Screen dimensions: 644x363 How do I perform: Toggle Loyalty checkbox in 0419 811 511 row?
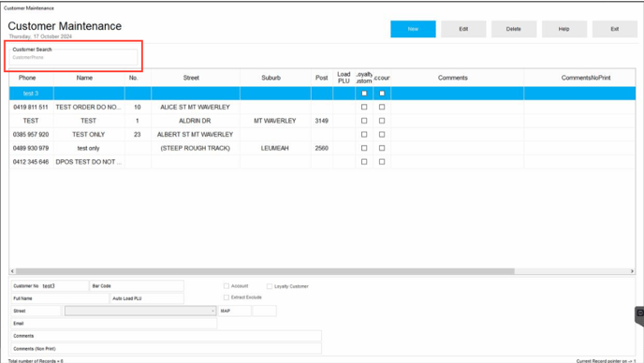coord(364,108)
